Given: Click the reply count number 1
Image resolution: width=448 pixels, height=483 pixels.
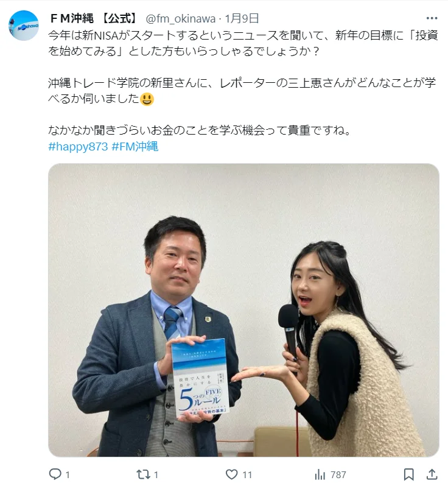Looking at the screenshot, I should point(68,474).
